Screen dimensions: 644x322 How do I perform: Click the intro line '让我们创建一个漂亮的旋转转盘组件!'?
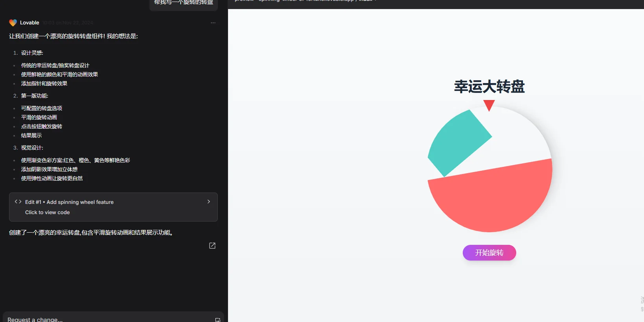pyautogui.click(x=74, y=36)
